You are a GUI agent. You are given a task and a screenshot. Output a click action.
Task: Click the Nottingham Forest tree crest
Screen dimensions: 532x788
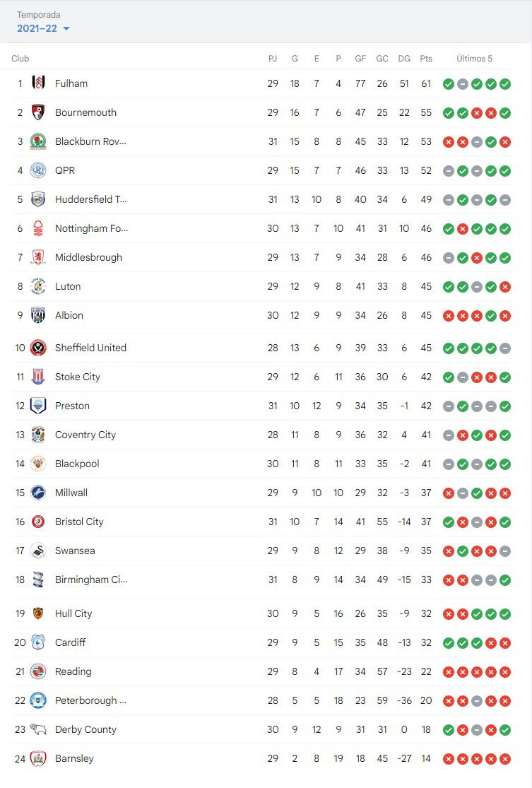click(x=38, y=228)
